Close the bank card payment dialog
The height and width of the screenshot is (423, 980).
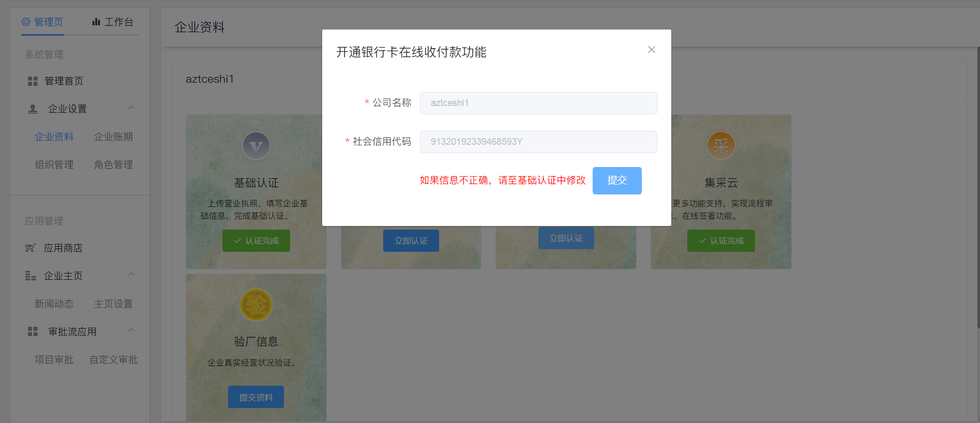point(651,50)
